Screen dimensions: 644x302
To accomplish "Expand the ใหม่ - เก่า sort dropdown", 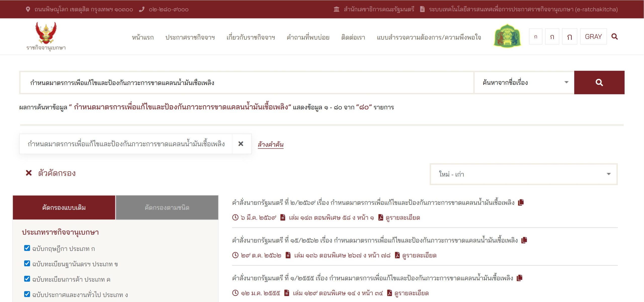I will pyautogui.click(x=523, y=174).
